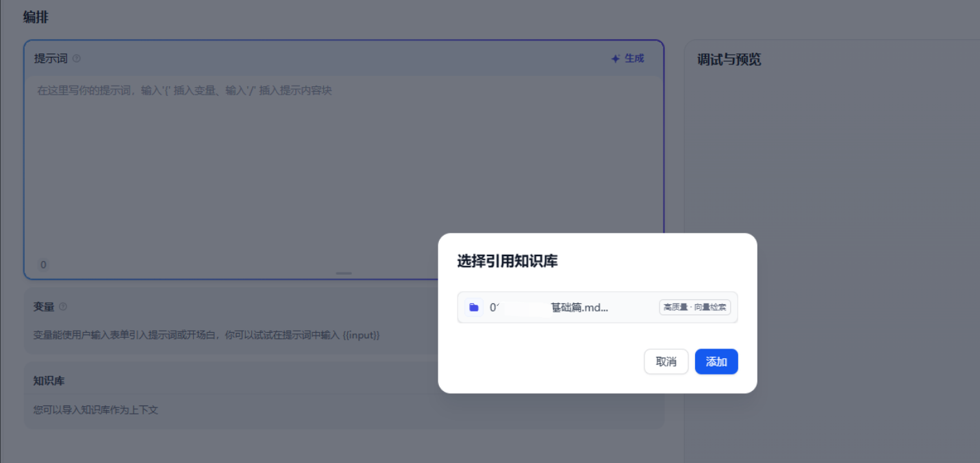Click the 生成 sparkle button
980x463 pixels.
click(x=628, y=59)
